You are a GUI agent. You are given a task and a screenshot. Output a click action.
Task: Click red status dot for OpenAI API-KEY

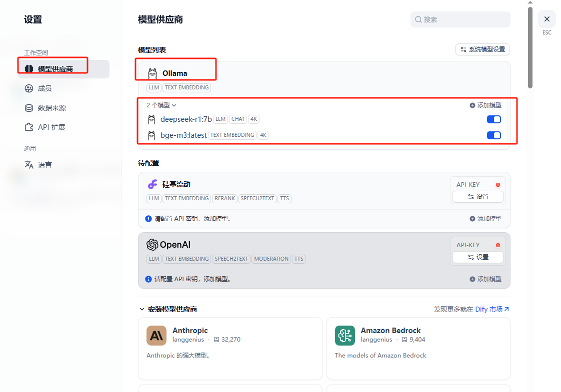[x=497, y=245]
